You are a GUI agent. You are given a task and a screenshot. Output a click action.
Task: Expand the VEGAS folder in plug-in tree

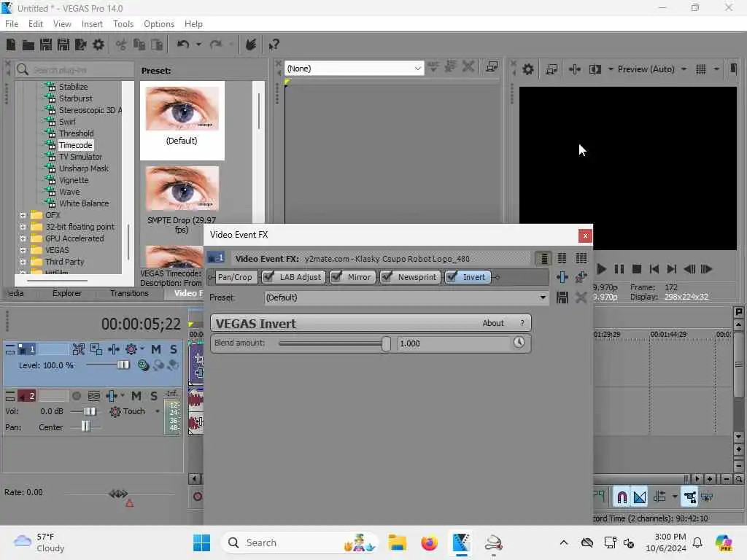[23, 250]
